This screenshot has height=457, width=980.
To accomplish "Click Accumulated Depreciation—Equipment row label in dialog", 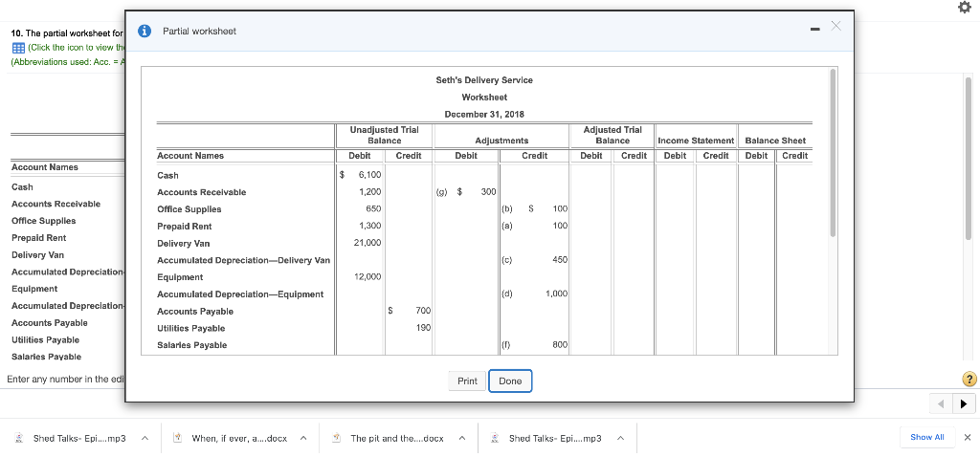I will (x=240, y=294).
